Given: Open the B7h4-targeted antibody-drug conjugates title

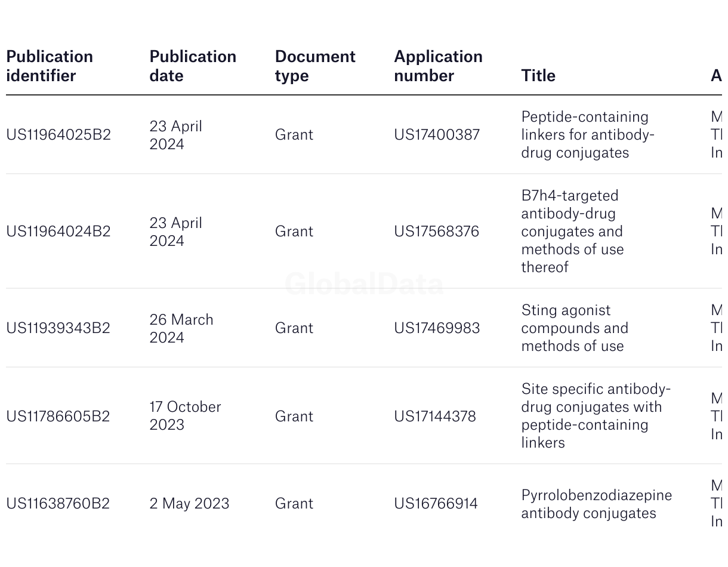Looking at the screenshot, I should pyautogui.click(x=572, y=231).
